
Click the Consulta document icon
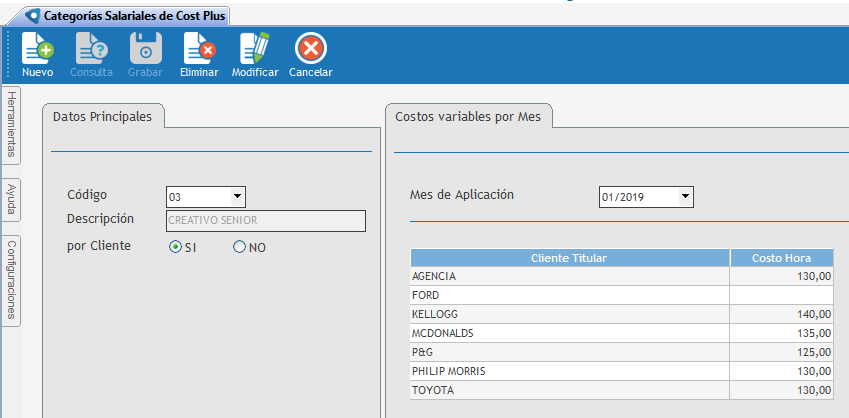tap(91, 49)
